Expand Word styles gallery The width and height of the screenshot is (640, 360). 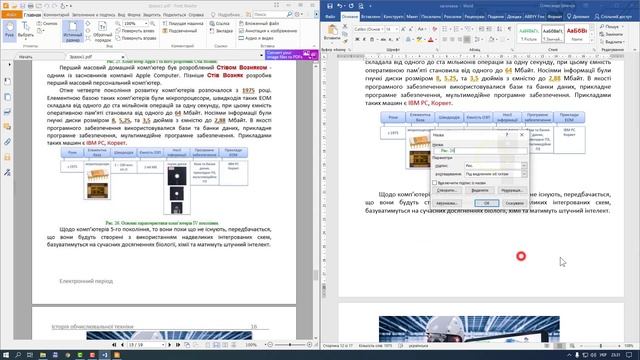tap(592, 41)
